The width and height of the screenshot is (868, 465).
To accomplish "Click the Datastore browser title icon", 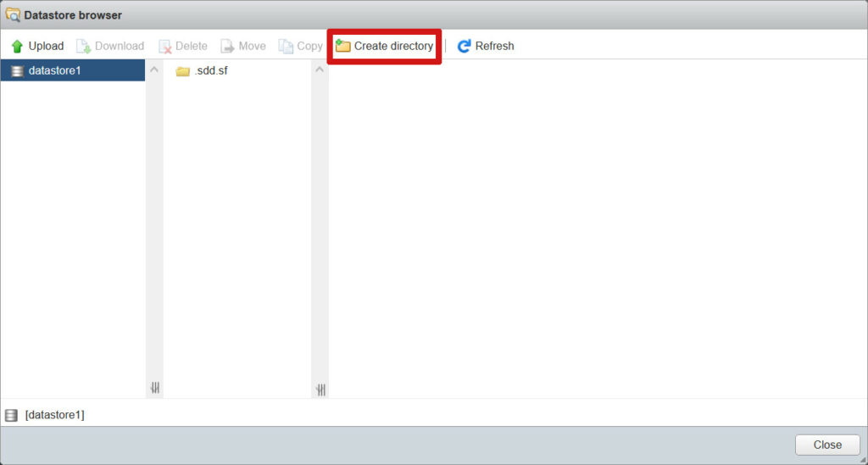I will 13,15.
